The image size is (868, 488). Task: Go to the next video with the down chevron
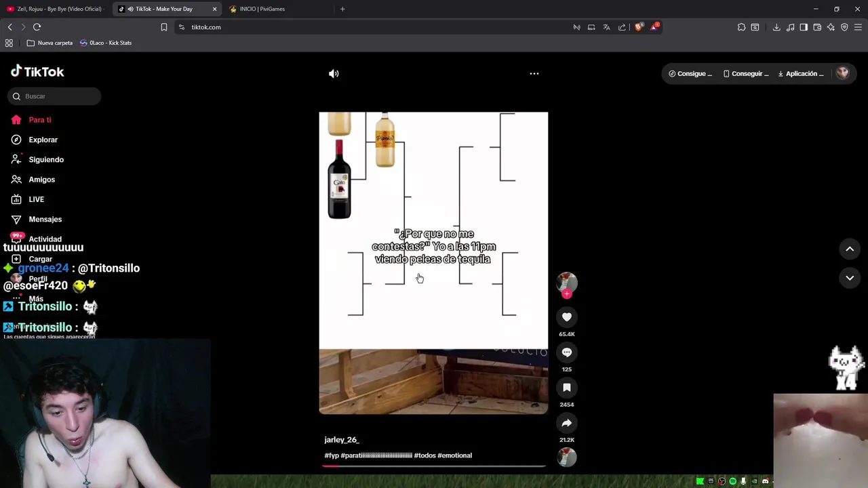850,278
